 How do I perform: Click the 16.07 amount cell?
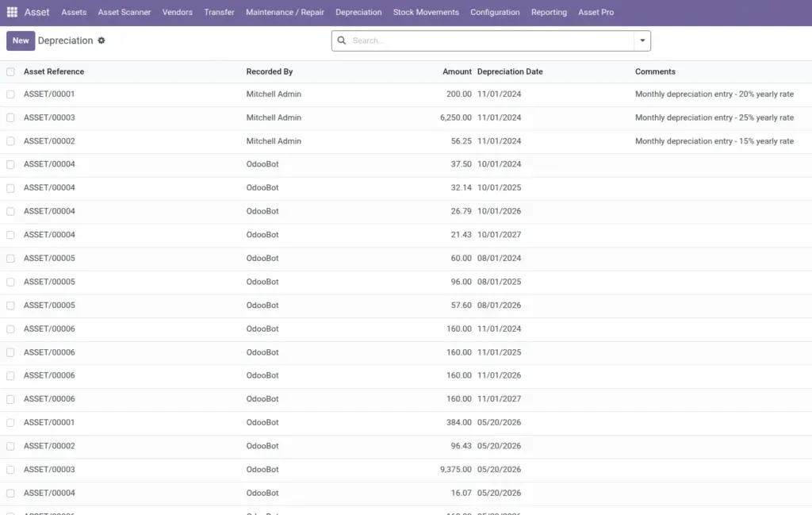coord(461,493)
